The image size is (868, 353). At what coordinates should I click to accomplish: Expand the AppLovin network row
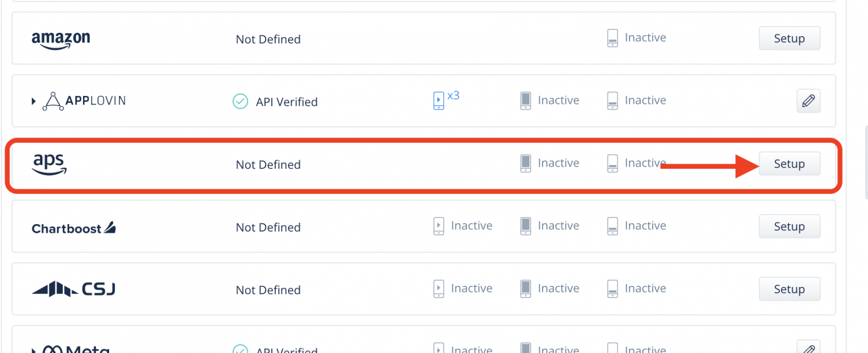point(34,102)
